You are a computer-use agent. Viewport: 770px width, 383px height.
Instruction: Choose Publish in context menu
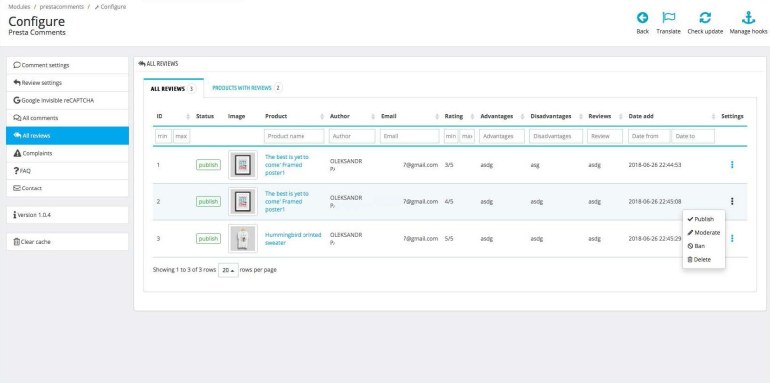point(704,219)
